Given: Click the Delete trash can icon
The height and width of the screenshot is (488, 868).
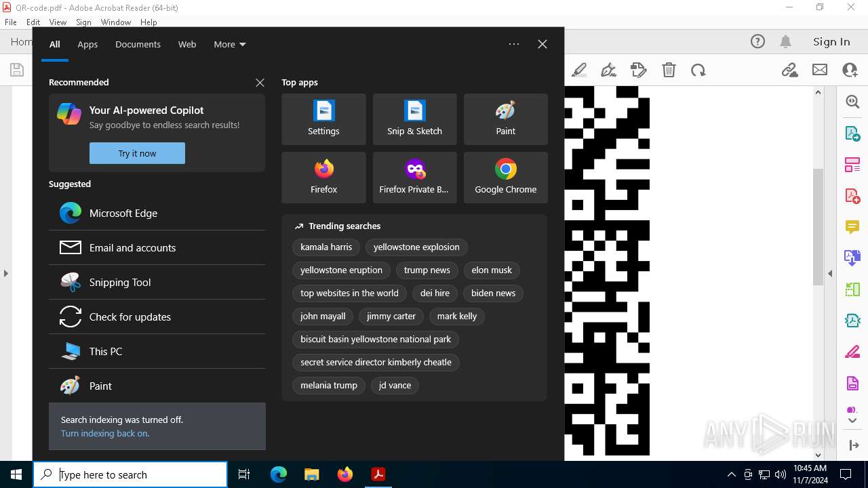Looking at the screenshot, I should pos(669,70).
